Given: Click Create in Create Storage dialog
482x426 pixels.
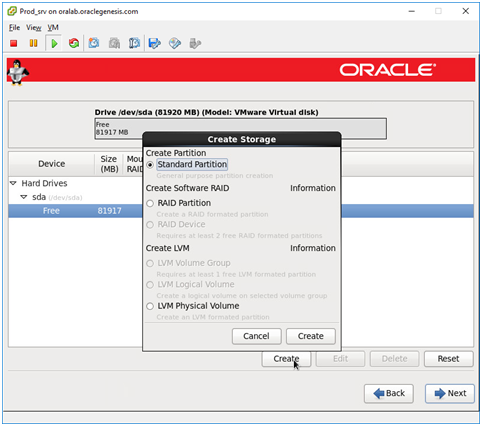Looking at the screenshot, I should click(311, 336).
